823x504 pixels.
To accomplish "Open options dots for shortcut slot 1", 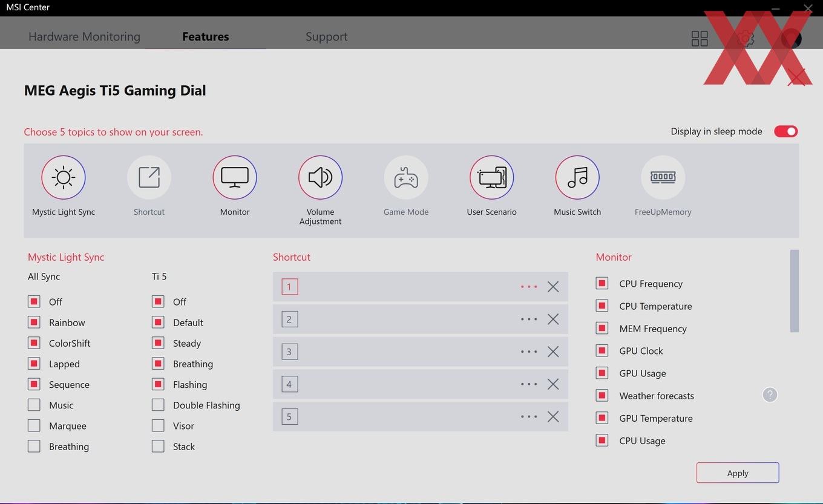I will pos(529,287).
